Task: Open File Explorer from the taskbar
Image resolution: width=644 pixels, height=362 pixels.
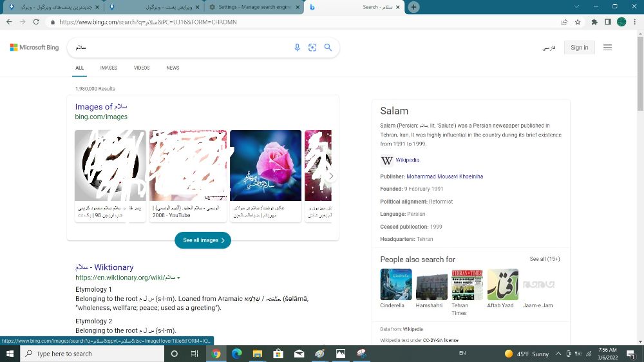Action: (258, 354)
